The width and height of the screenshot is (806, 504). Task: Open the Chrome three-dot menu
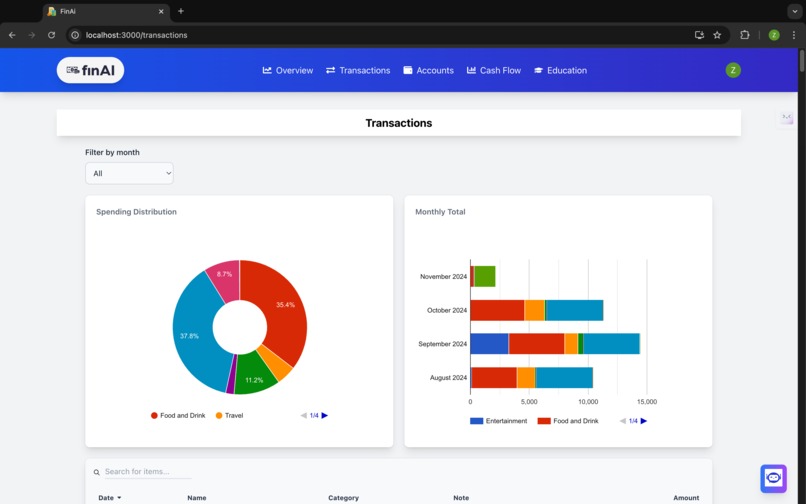pyautogui.click(x=794, y=35)
